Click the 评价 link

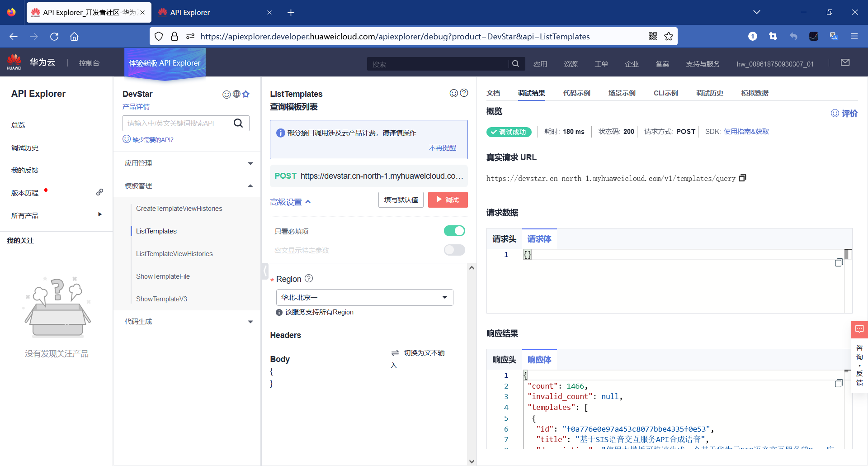click(x=844, y=114)
